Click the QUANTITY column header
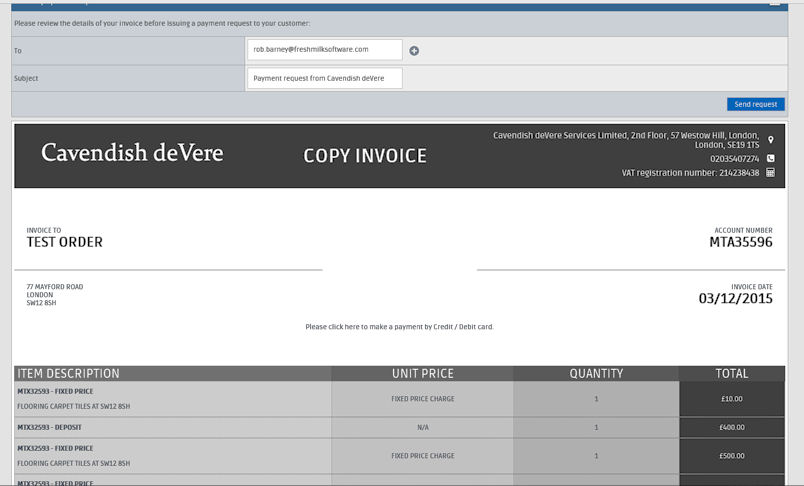Viewport: 804px width, 486px height. (x=596, y=373)
